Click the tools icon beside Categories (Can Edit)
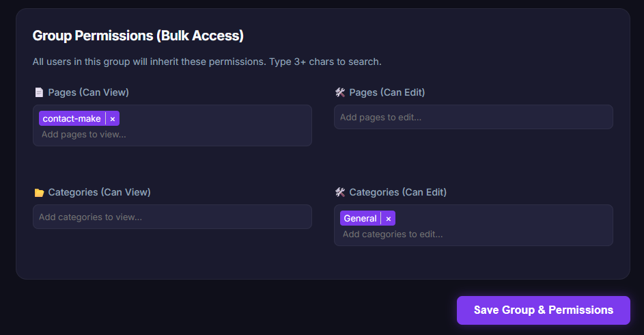Image resolution: width=644 pixels, height=335 pixels. tap(340, 193)
